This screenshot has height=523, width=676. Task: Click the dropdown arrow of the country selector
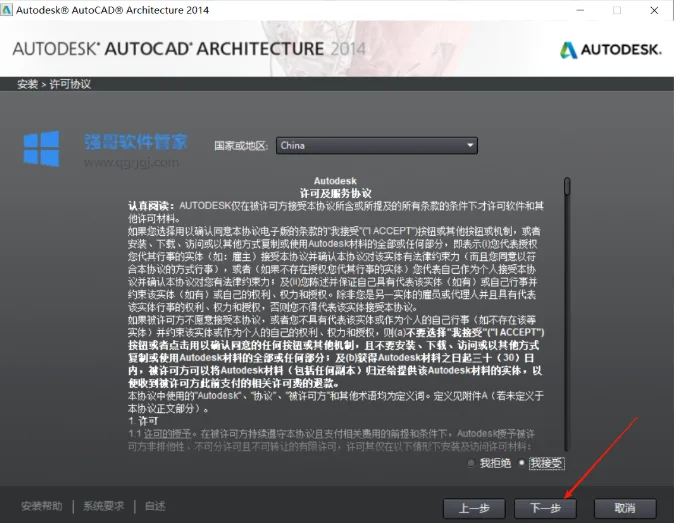[470, 145]
